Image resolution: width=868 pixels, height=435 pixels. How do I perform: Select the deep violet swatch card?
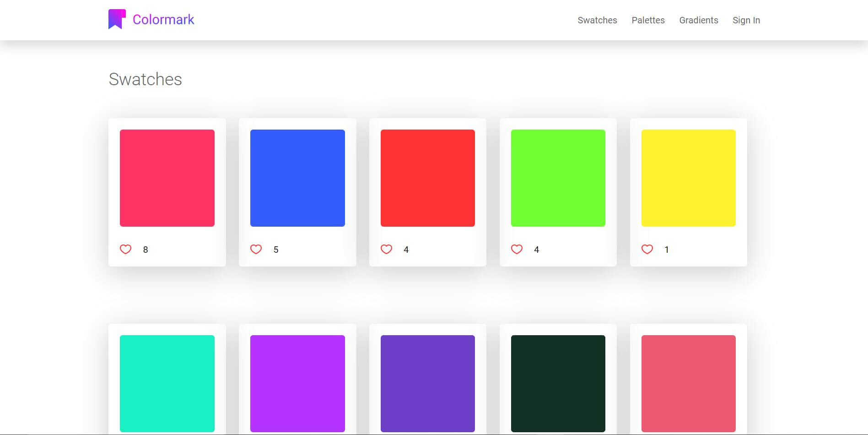(x=427, y=383)
